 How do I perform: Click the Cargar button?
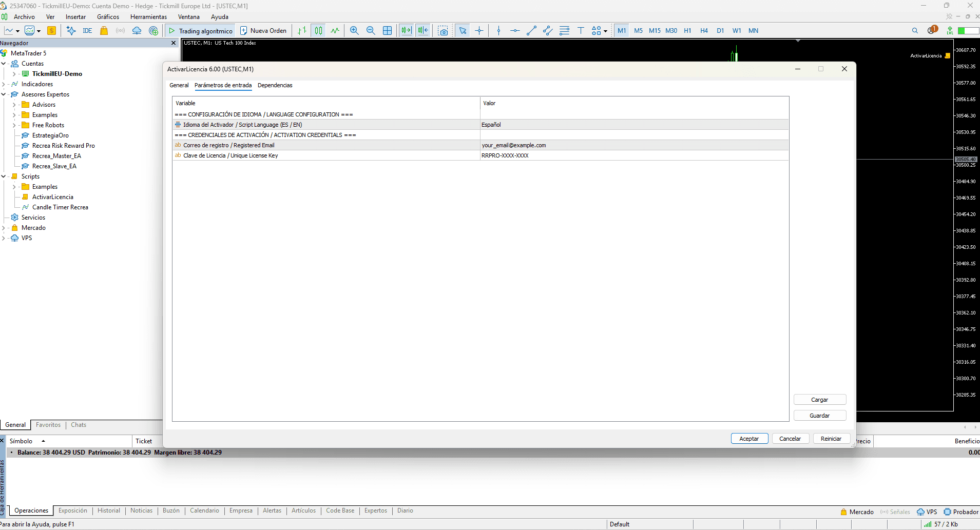pyautogui.click(x=820, y=400)
